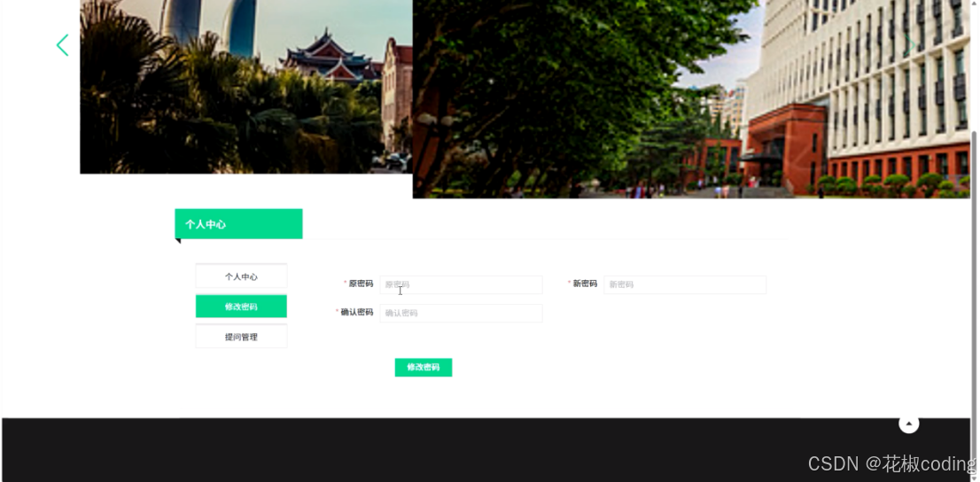The width and height of the screenshot is (980, 482).
Task: Click the previous slide arrow on carousel
Action: pyautogui.click(x=63, y=45)
